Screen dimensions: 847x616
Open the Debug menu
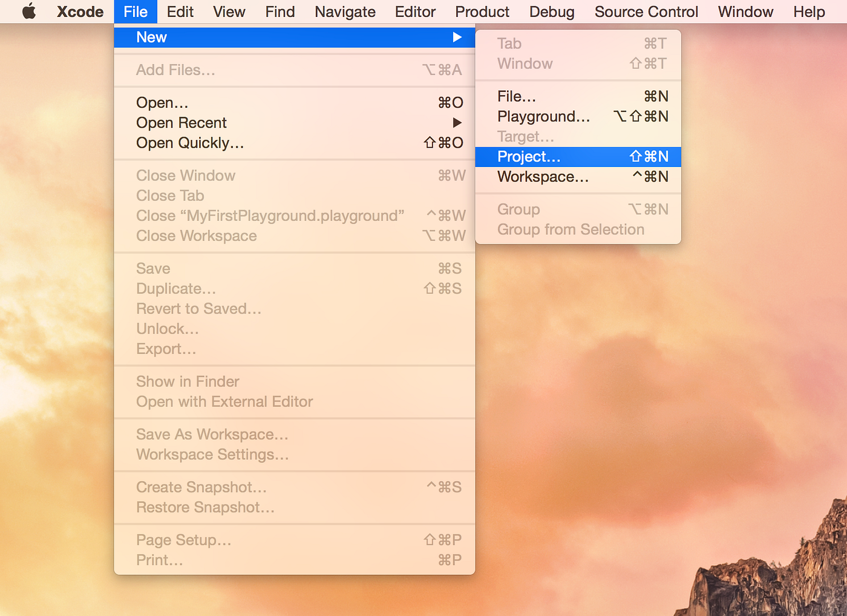[x=552, y=11]
